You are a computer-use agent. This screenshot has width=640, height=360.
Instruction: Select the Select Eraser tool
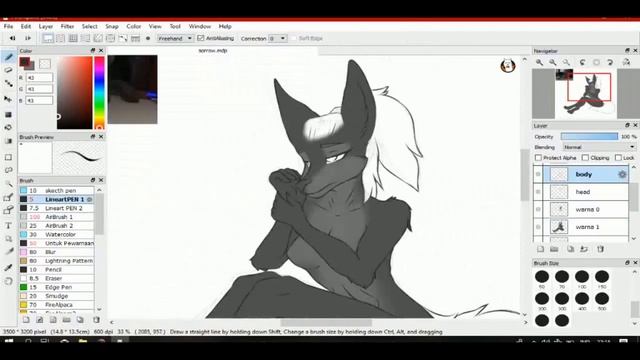[9, 210]
